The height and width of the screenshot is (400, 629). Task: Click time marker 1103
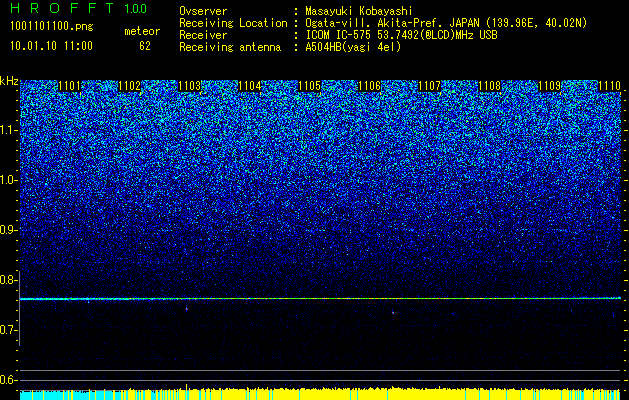pyautogui.click(x=189, y=86)
